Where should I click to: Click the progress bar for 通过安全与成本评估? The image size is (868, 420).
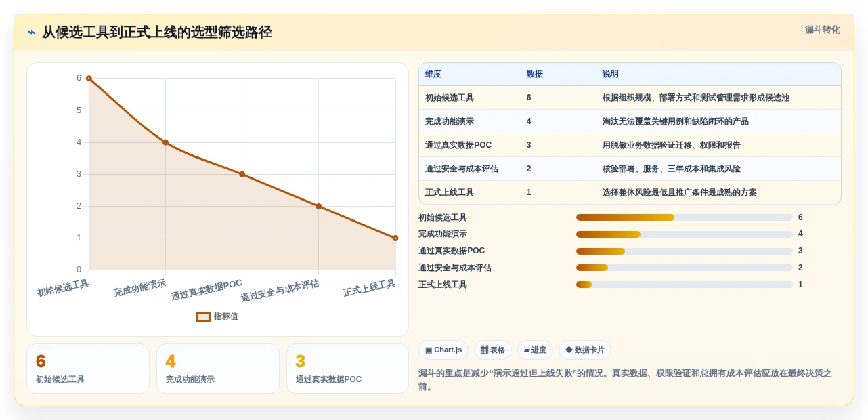pos(685,268)
